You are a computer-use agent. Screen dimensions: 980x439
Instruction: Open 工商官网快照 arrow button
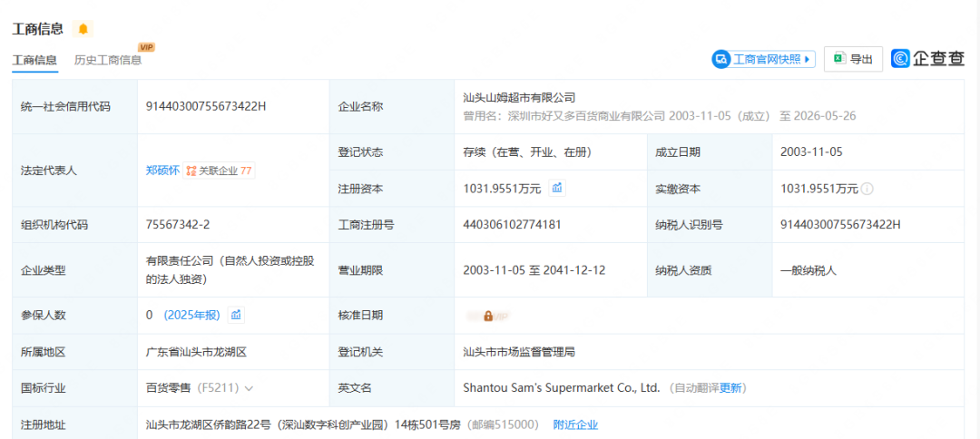tap(808, 59)
